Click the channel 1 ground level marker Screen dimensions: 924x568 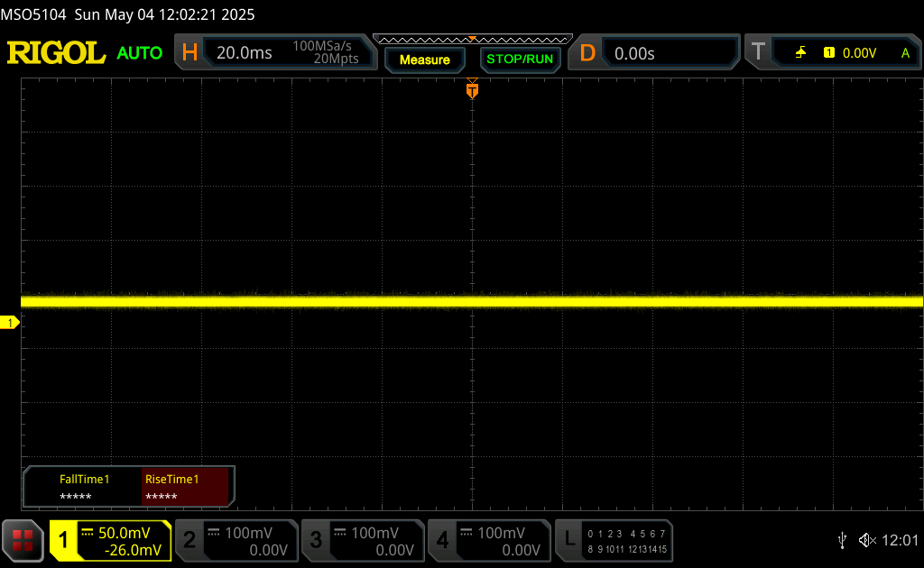pos(9,323)
